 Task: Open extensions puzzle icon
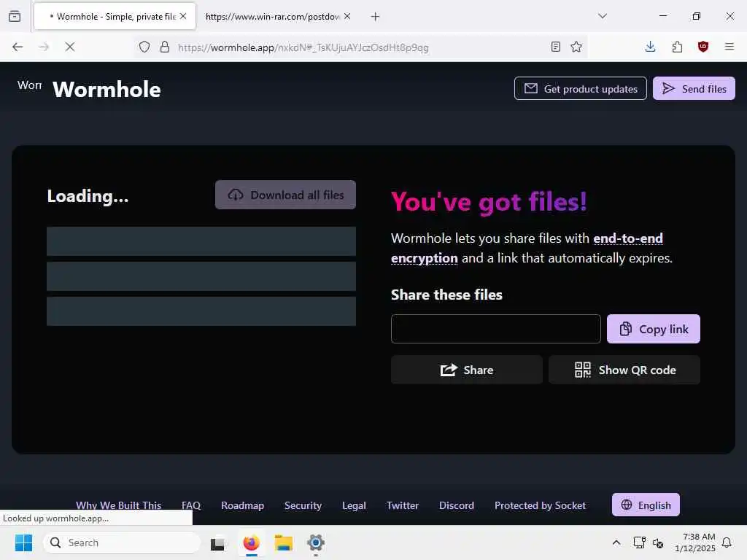pyautogui.click(x=677, y=47)
